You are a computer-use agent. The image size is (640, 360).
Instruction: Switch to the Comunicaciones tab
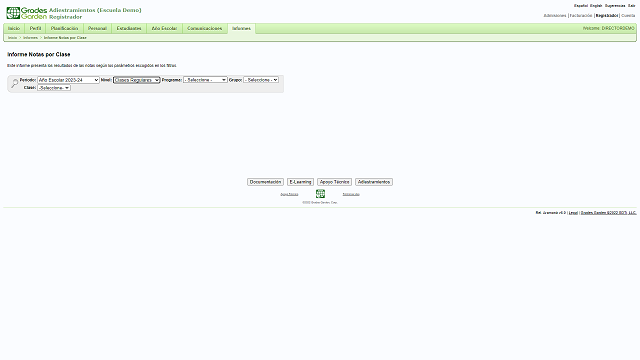click(x=204, y=29)
